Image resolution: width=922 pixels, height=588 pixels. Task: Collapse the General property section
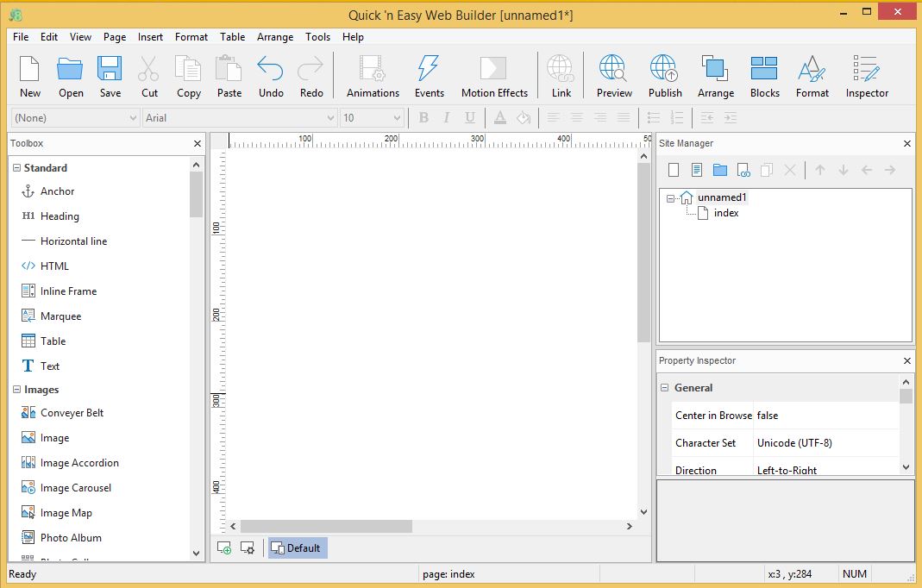(664, 387)
